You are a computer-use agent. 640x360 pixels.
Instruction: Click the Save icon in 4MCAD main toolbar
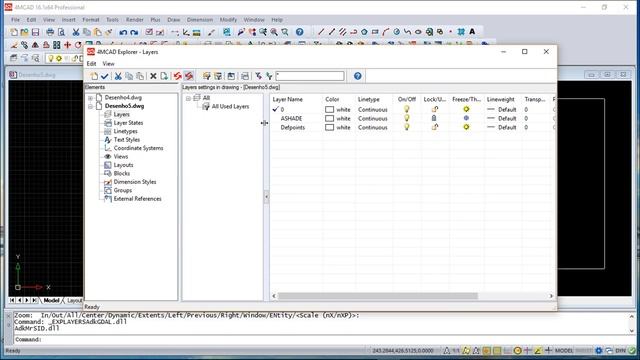[36, 32]
